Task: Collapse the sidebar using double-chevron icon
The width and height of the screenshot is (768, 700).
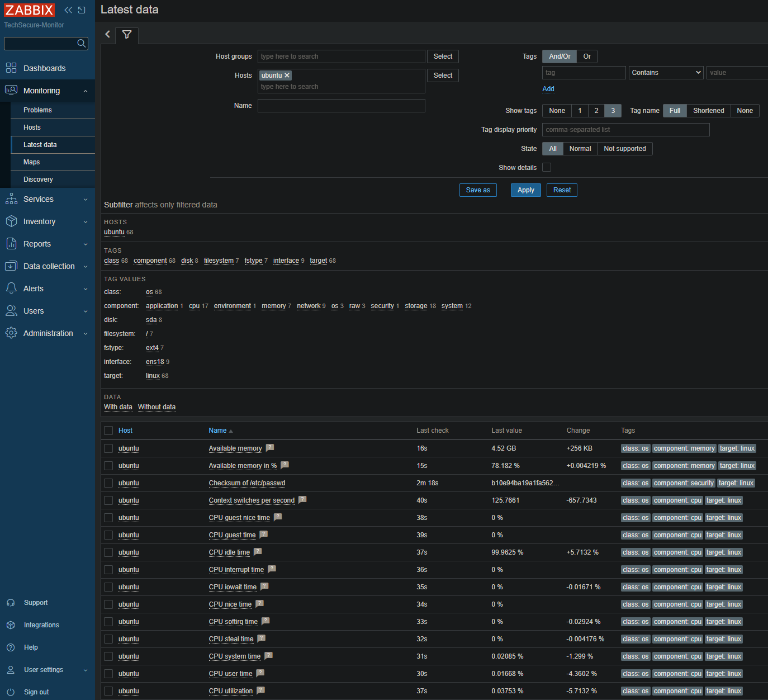Action: pos(68,10)
